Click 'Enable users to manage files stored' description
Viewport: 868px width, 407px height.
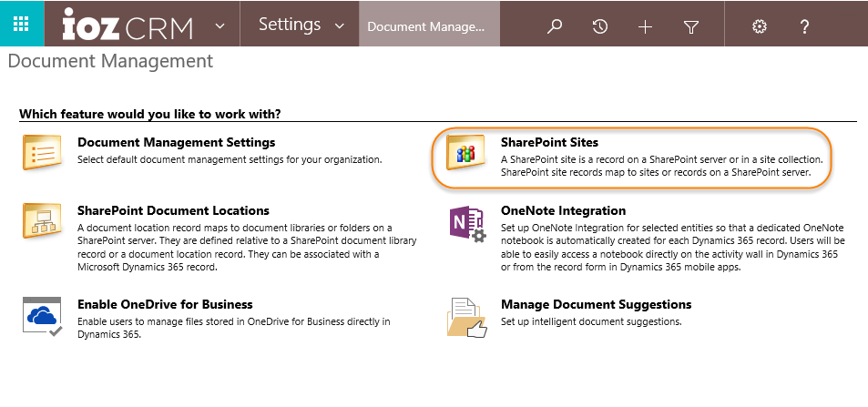(x=233, y=328)
